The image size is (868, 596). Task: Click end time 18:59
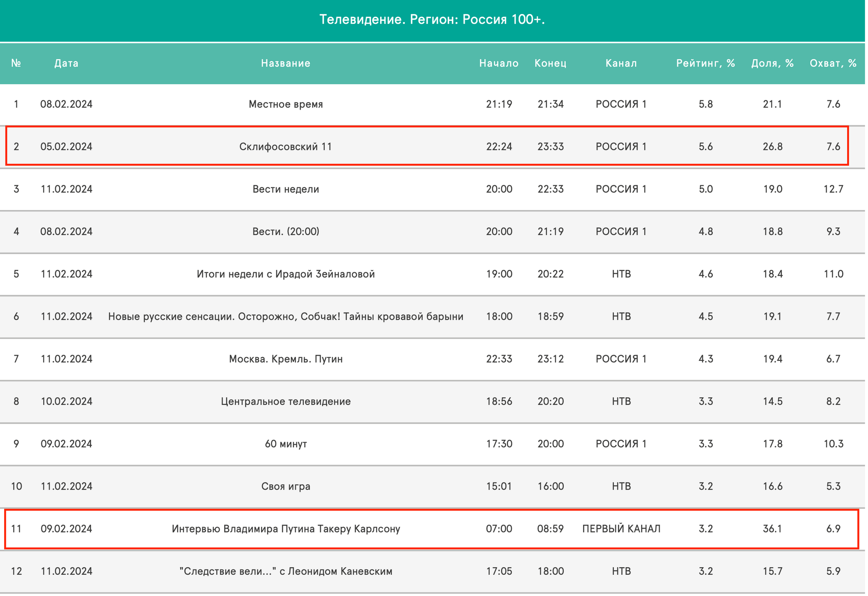tap(551, 316)
